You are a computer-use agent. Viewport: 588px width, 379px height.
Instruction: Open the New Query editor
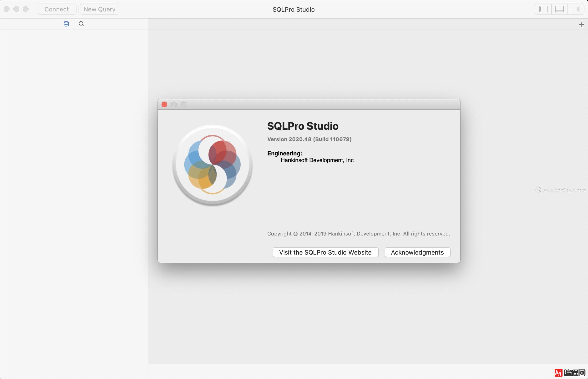pos(99,9)
